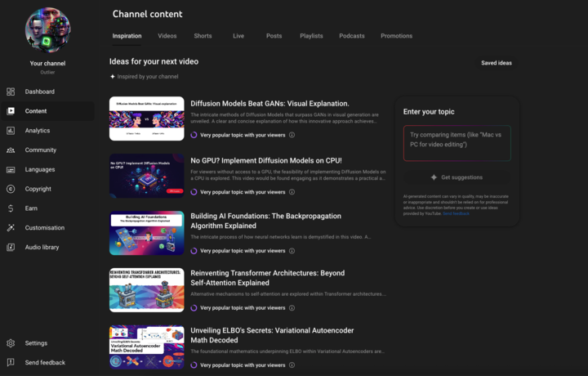Open No GPU? Implement Diffusion Models title

click(266, 160)
